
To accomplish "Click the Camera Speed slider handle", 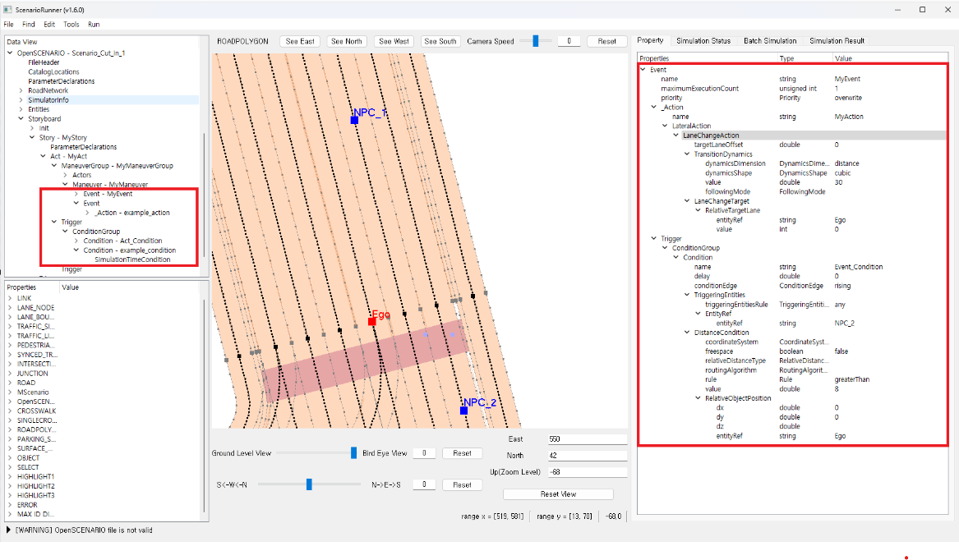I will point(536,41).
